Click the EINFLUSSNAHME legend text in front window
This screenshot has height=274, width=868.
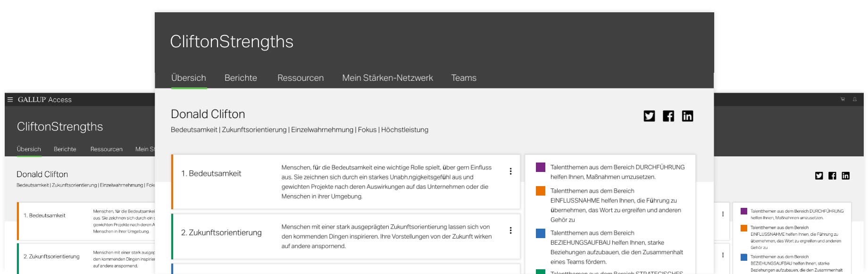point(616,205)
